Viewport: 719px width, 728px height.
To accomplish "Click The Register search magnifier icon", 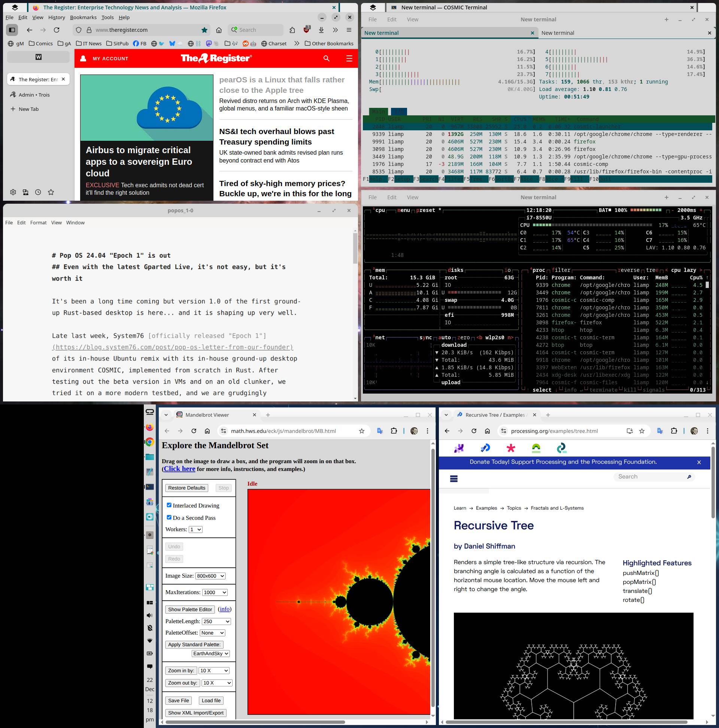I will click(x=326, y=58).
